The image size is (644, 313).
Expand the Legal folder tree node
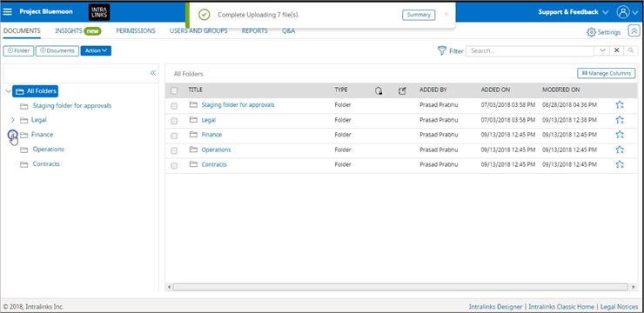point(12,120)
